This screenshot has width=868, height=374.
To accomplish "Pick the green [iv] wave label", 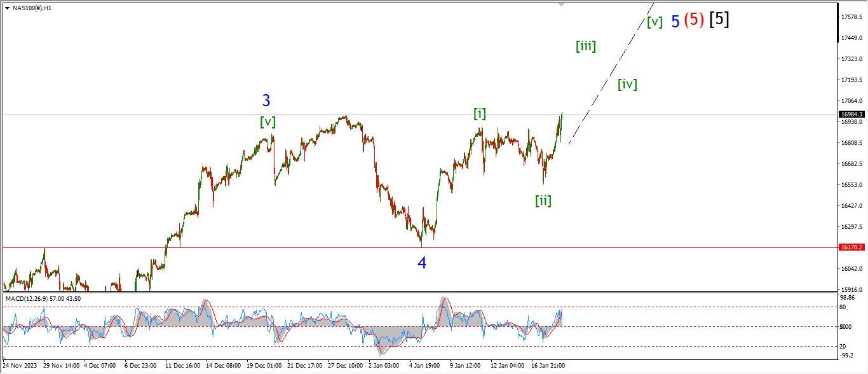I will (x=627, y=84).
